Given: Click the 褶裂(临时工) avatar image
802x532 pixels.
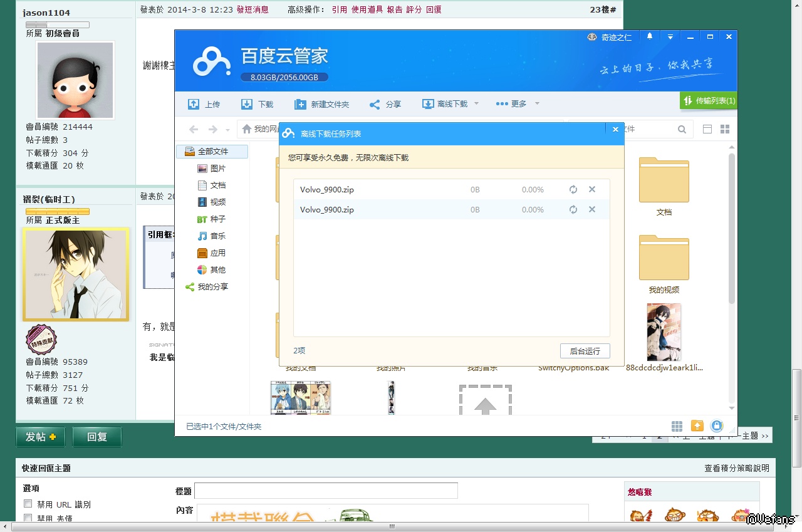Looking at the screenshot, I should tap(76, 274).
